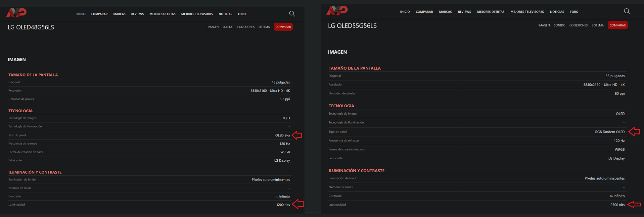Viewport: 644px width, 217px height.
Task: Click Pixeles autoluminiscentes value on the left page
Action: point(271,180)
